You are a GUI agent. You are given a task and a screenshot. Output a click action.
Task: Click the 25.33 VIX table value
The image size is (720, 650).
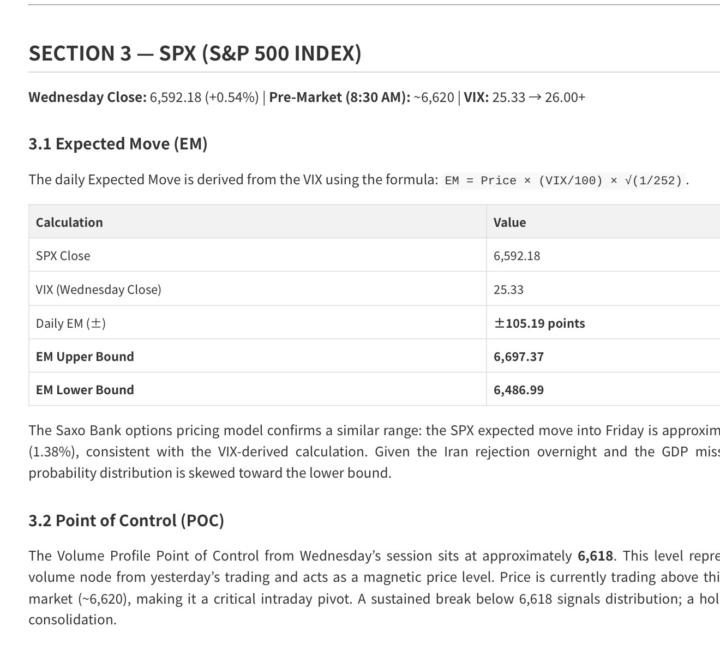tap(508, 290)
